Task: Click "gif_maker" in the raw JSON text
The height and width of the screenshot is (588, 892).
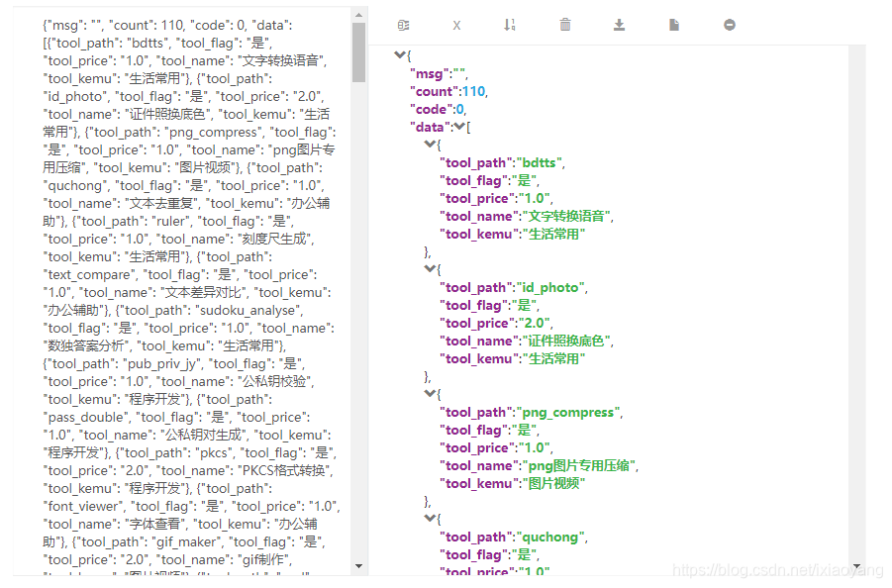Action: (186, 541)
